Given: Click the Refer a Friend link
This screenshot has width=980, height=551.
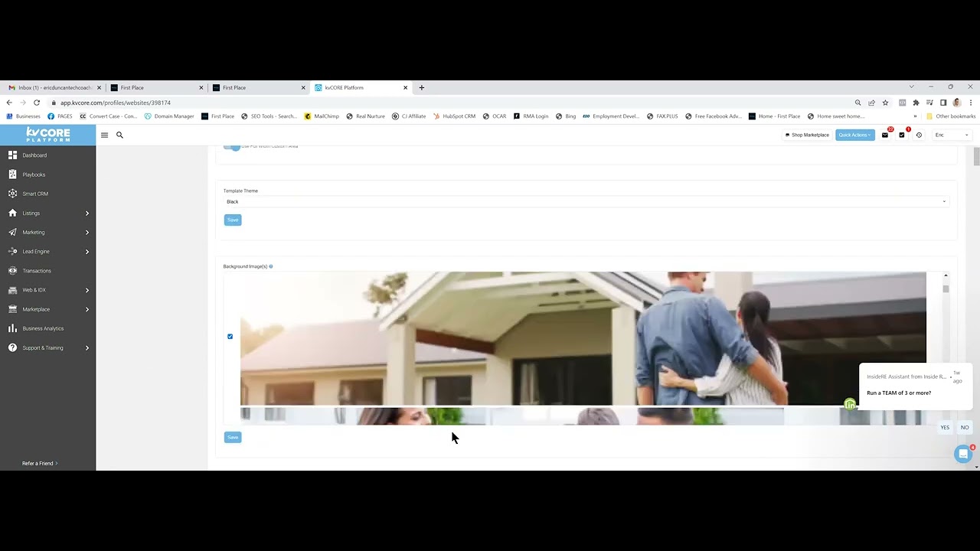Looking at the screenshot, I should (40, 463).
